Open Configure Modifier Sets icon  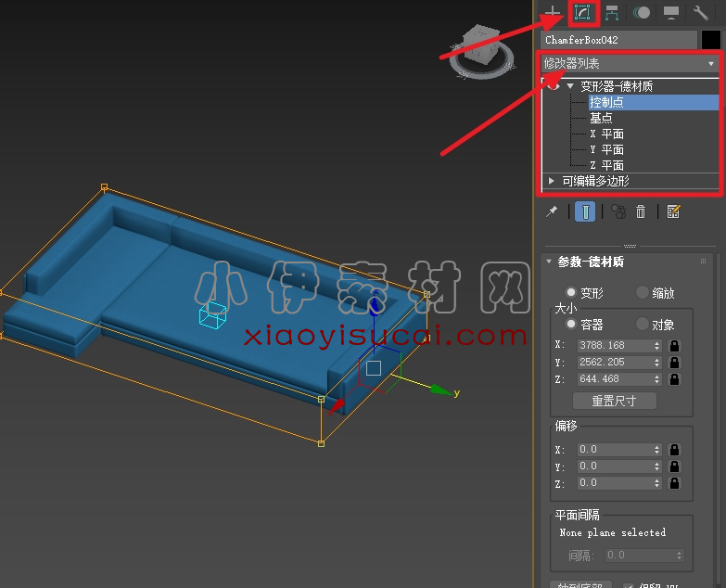coord(673,211)
